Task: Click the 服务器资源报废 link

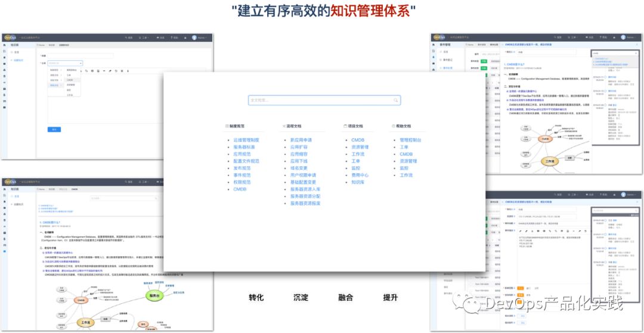Action: [x=305, y=203]
